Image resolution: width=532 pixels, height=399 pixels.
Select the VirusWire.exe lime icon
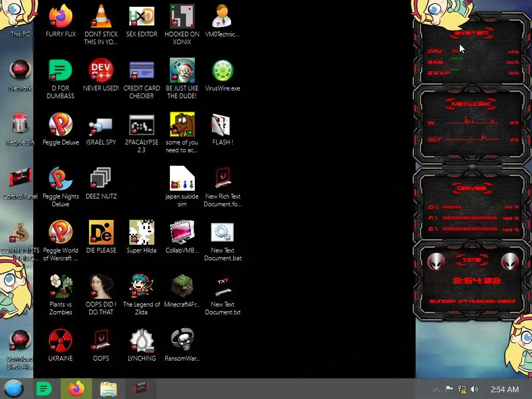(x=222, y=75)
